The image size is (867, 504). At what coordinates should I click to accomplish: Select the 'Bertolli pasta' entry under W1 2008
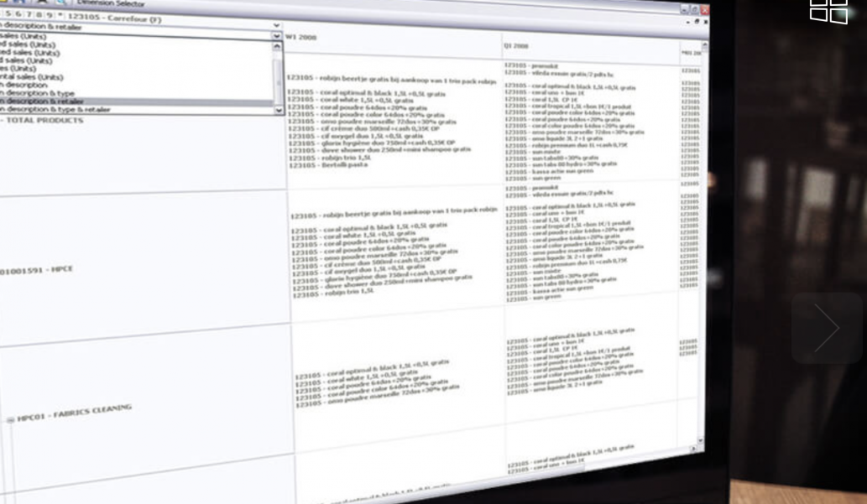[x=328, y=164]
